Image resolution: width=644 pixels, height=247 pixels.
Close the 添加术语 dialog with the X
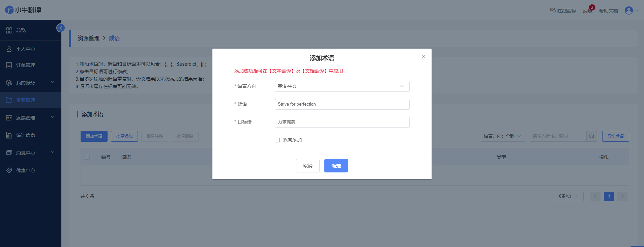point(423,57)
